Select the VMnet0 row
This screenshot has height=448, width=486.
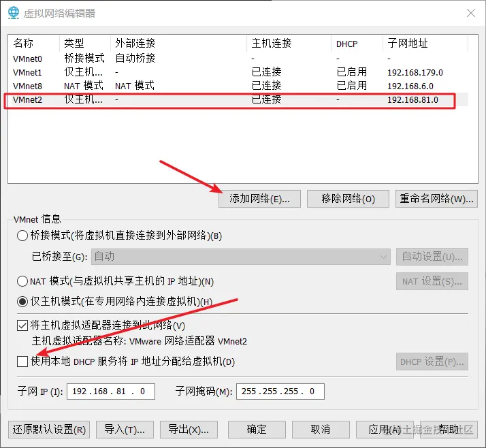[x=238, y=59]
